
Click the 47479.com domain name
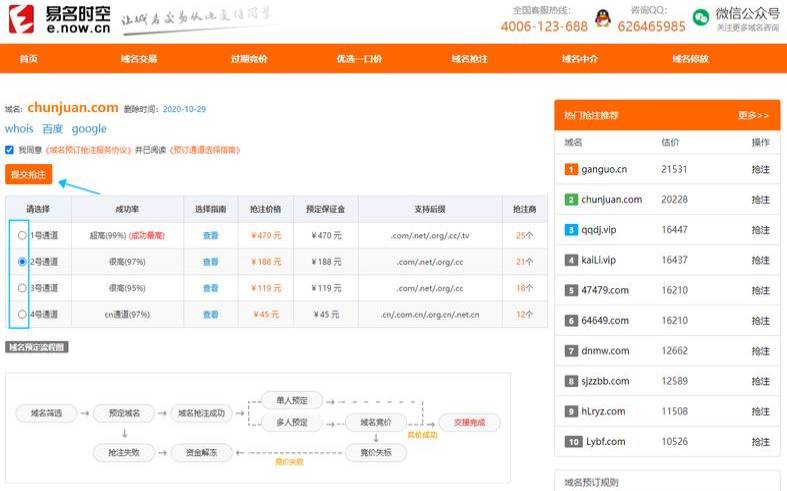(605, 290)
